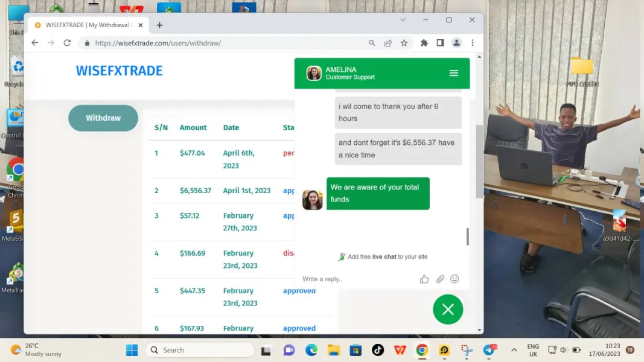Select the $167.93 amount cell
The height and width of the screenshot is (362, 644).
tap(192, 328)
